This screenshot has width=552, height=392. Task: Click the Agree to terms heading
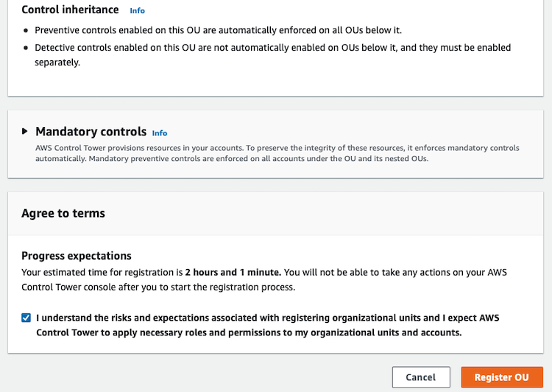[63, 213]
